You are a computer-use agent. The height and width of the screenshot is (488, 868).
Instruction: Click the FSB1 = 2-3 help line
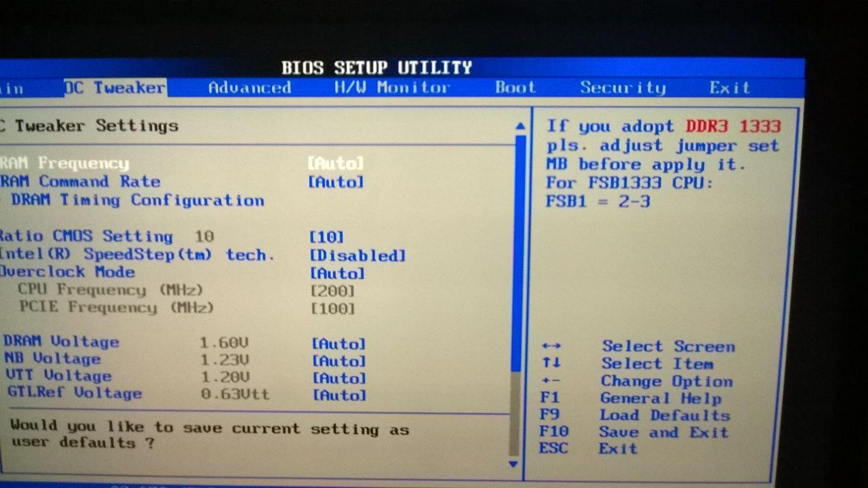tap(598, 202)
